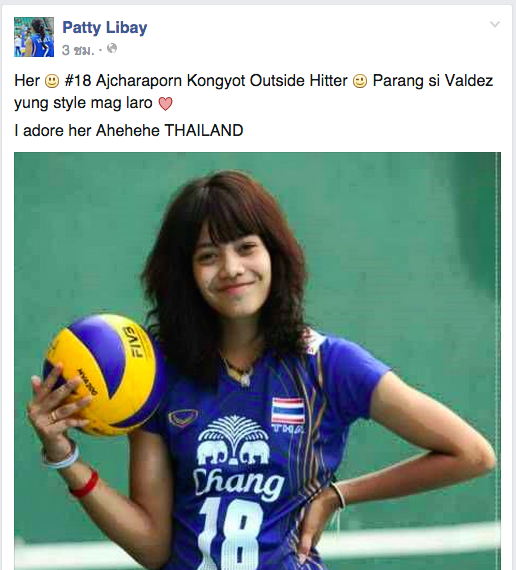
Task: Open the post timestamp "3 ชม."
Action: [x=77, y=50]
